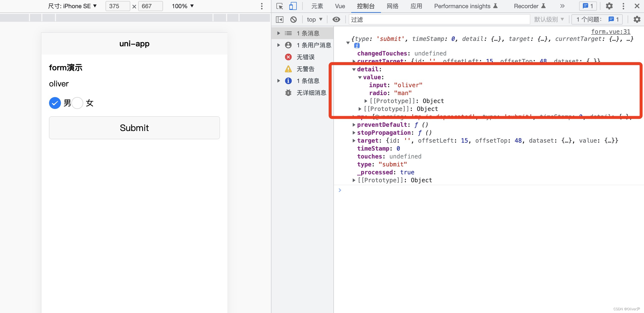Show more DevTools tabs via double chevron
Screen dimensions: 644x313
tap(562, 6)
